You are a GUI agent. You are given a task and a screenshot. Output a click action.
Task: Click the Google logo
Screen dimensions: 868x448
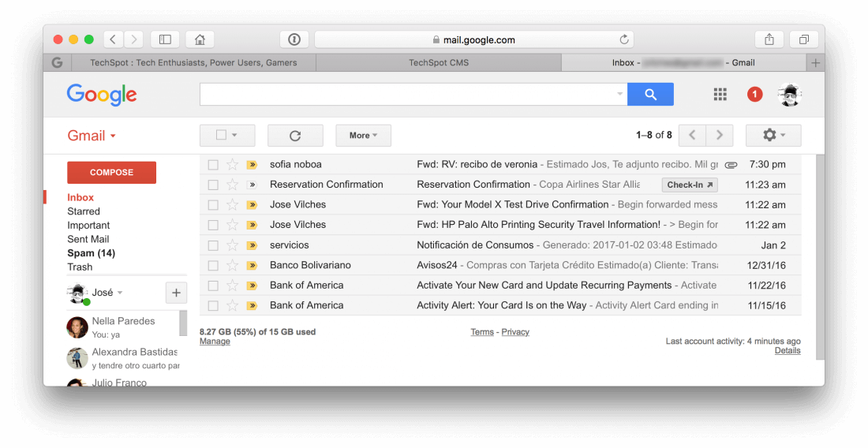click(x=102, y=95)
